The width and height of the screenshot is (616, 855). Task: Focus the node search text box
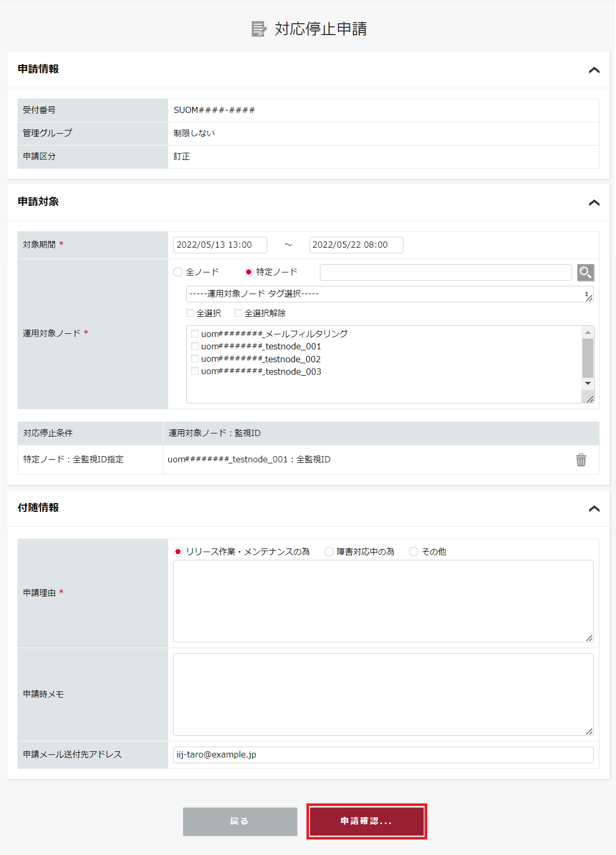[446, 272]
